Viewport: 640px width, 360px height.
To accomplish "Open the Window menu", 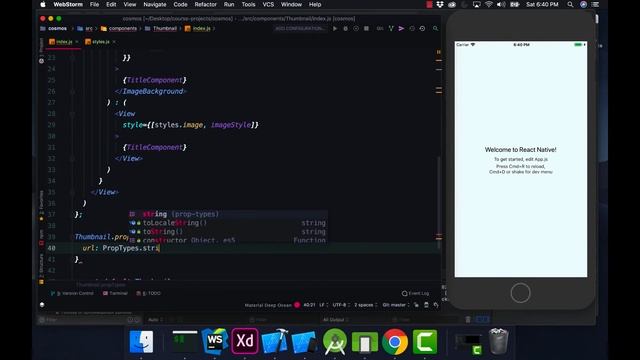I will coord(291,4).
